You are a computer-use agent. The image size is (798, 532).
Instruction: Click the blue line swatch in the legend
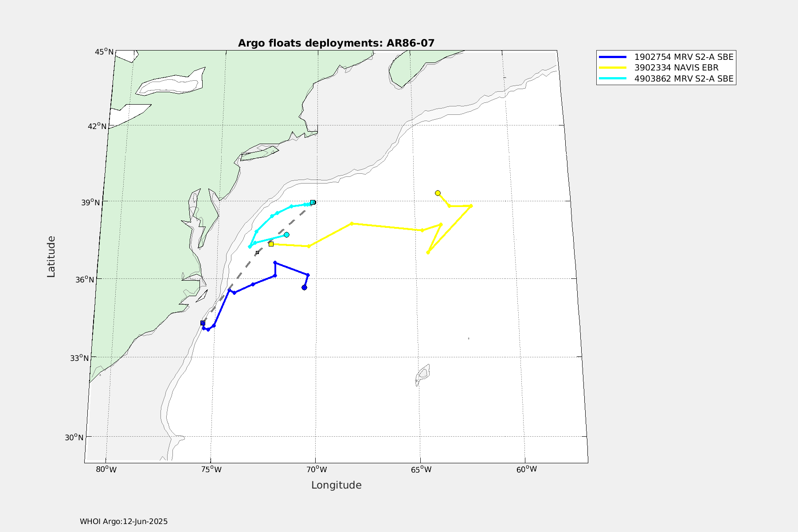click(x=613, y=57)
